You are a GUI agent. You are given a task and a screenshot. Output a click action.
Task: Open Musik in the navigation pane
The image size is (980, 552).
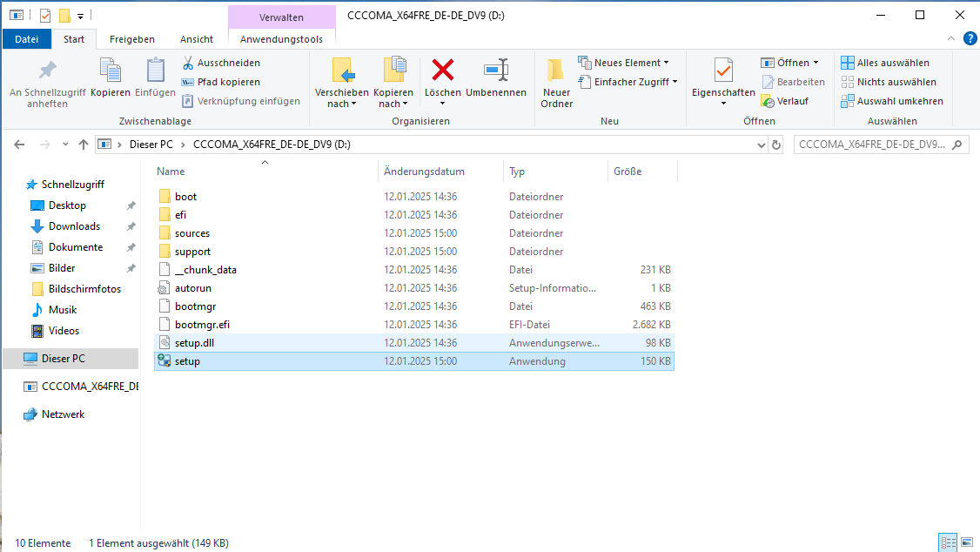click(63, 309)
